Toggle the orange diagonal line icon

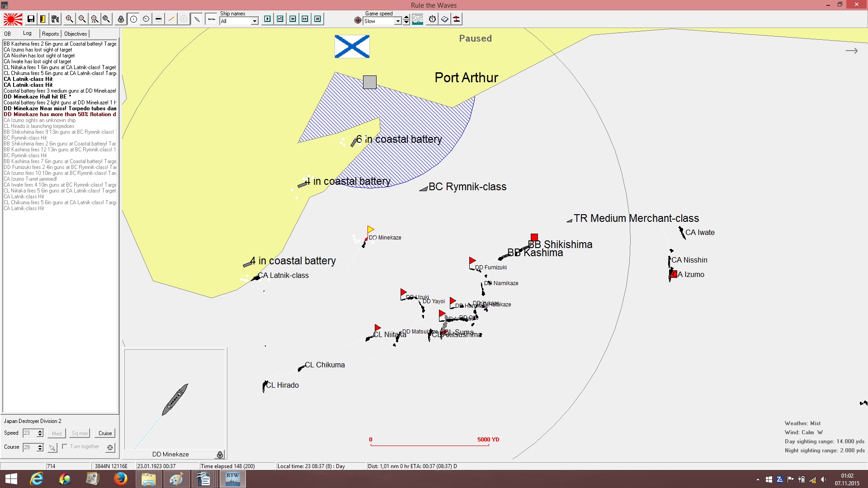(171, 19)
